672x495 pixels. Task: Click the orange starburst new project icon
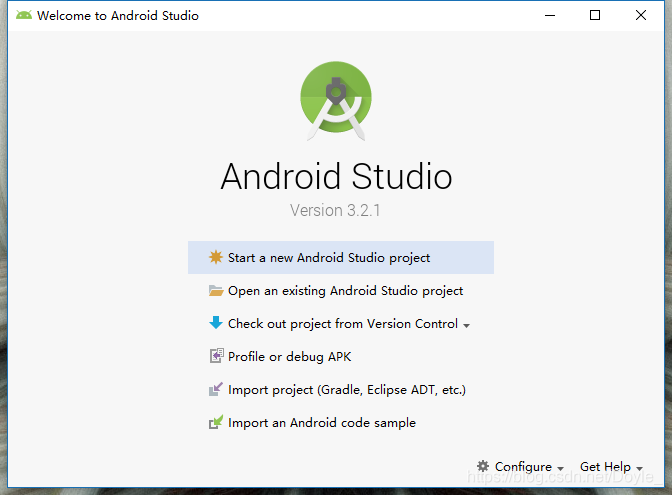[216, 257]
